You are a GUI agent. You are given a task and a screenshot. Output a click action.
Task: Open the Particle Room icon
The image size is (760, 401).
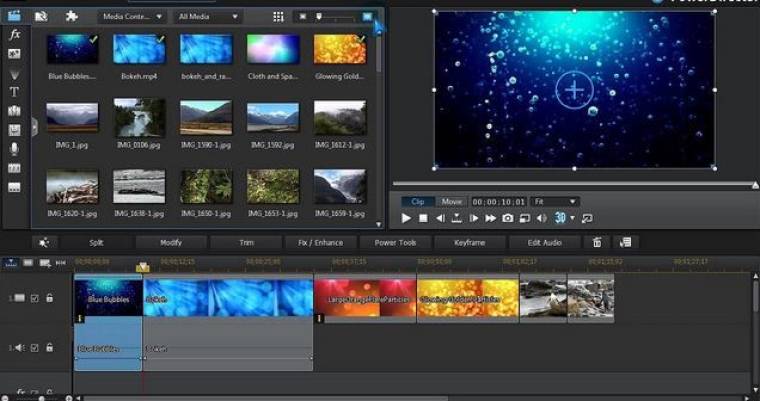pos(15,74)
